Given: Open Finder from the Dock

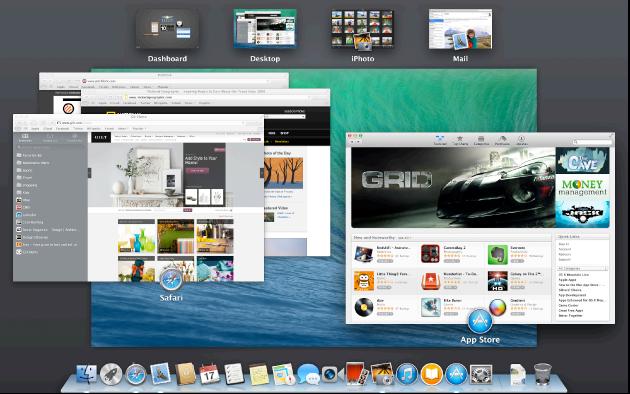Looking at the screenshot, I should tap(86, 374).
